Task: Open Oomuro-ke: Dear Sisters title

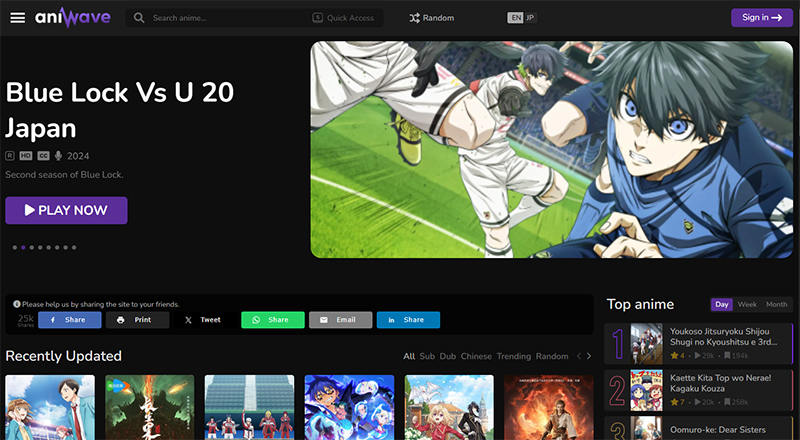Action: click(718, 430)
